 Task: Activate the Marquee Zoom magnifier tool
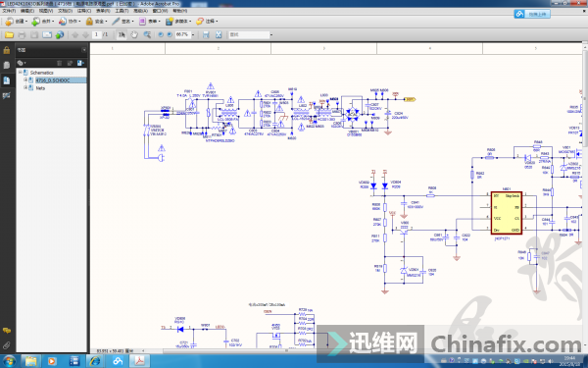point(147,35)
